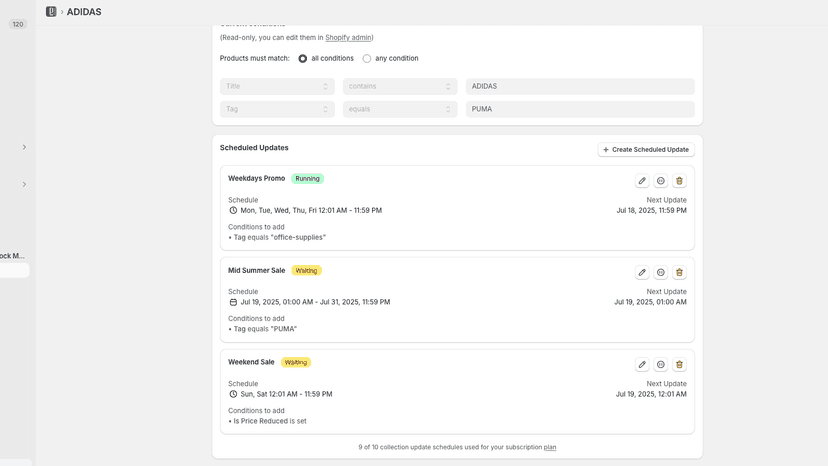828x466 pixels.
Task: Delete the Weekend Sale scheduled update
Action: pos(679,365)
